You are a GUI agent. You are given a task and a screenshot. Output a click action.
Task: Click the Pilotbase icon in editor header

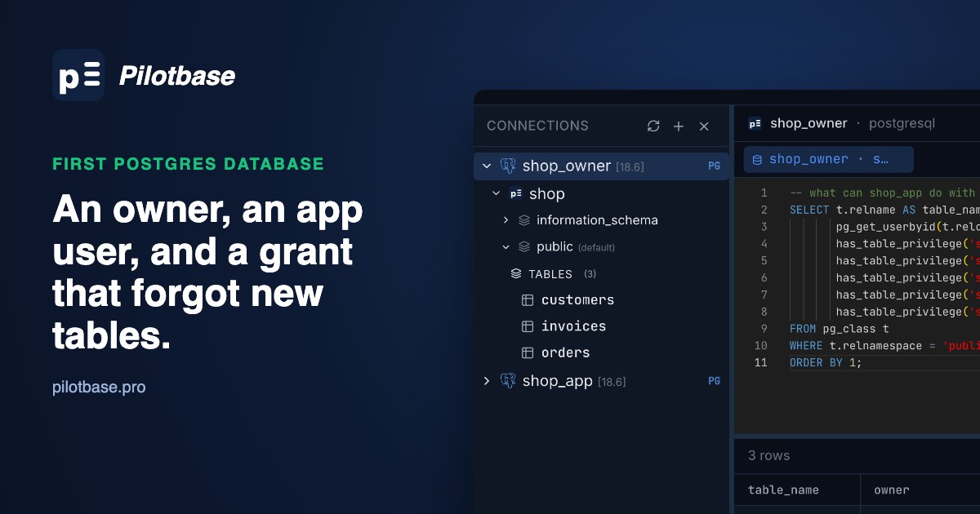pyautogui.click(x=755, y=124)
